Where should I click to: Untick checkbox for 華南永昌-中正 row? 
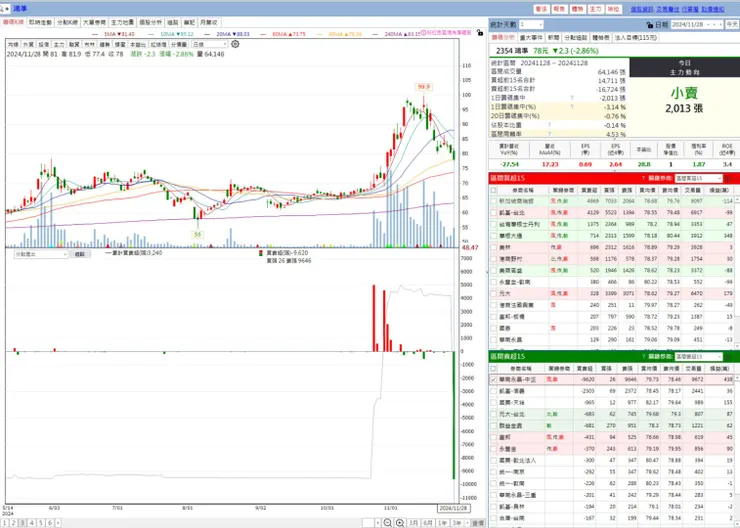coord(494,379)
